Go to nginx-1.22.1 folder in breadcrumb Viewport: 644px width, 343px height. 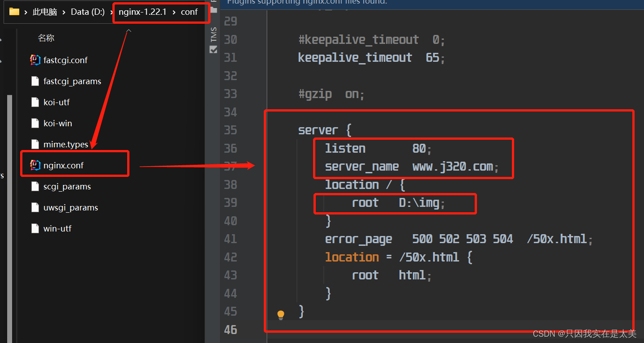pos(142,12)
